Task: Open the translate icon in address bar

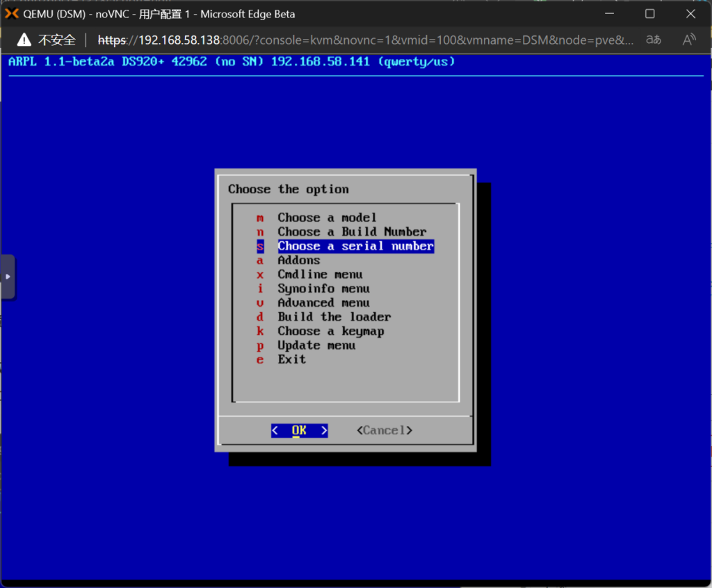Action: pos(654,40)
